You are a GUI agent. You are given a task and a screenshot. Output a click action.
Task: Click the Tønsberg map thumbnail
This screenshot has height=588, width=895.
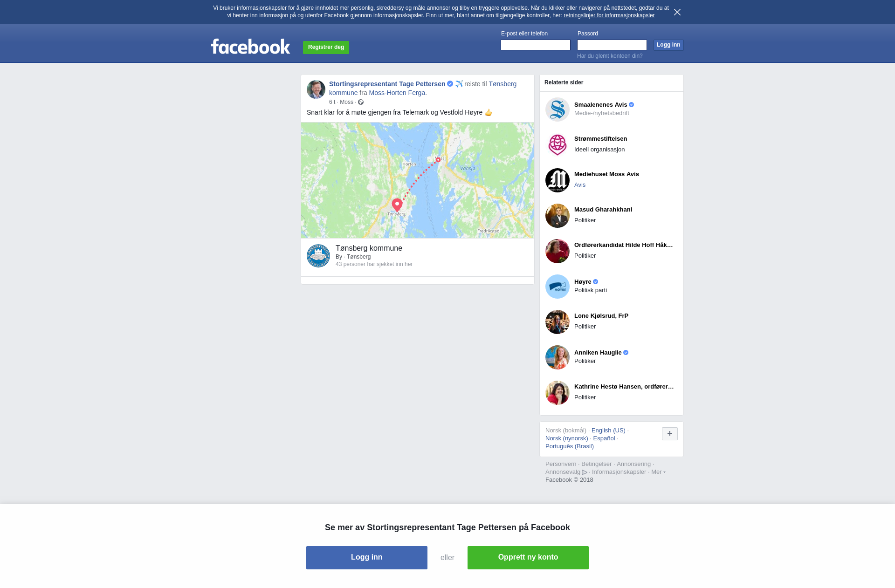[418, 180]
